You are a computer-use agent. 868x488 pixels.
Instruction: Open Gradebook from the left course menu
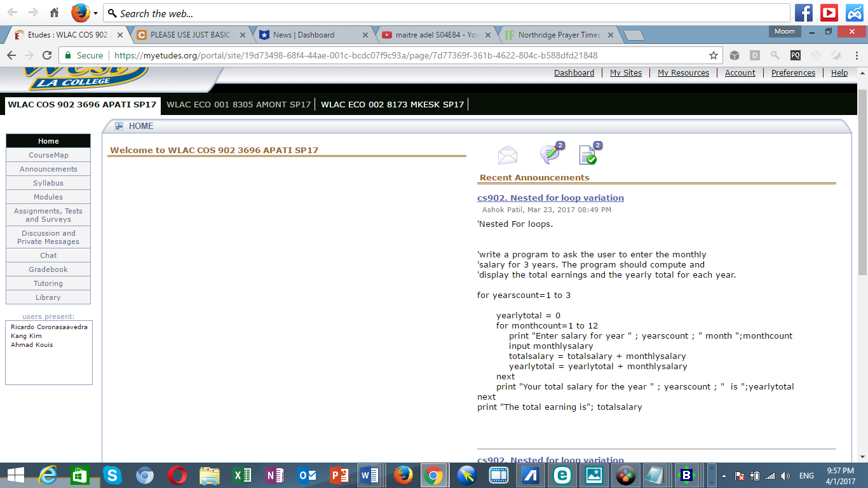(48, 269)
